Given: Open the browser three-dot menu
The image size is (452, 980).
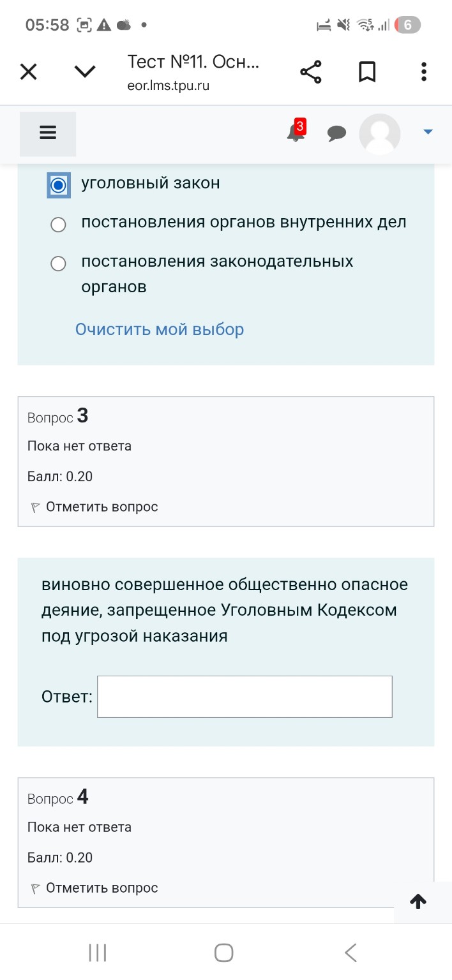Looking at the screenshot, I should click(x=423, y=71).
